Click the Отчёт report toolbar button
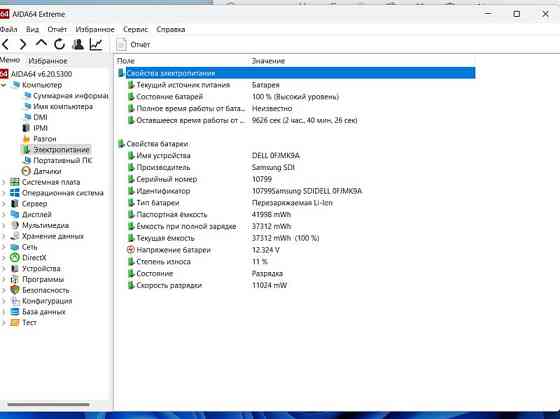The image size is (560, 419). pos(133,45)
